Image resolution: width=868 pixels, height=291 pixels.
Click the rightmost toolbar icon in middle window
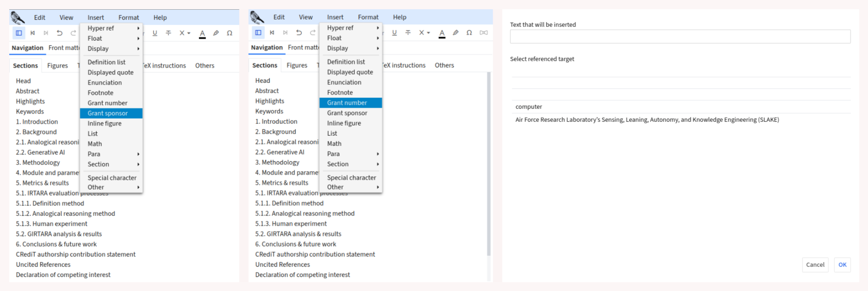click(483, 32)
